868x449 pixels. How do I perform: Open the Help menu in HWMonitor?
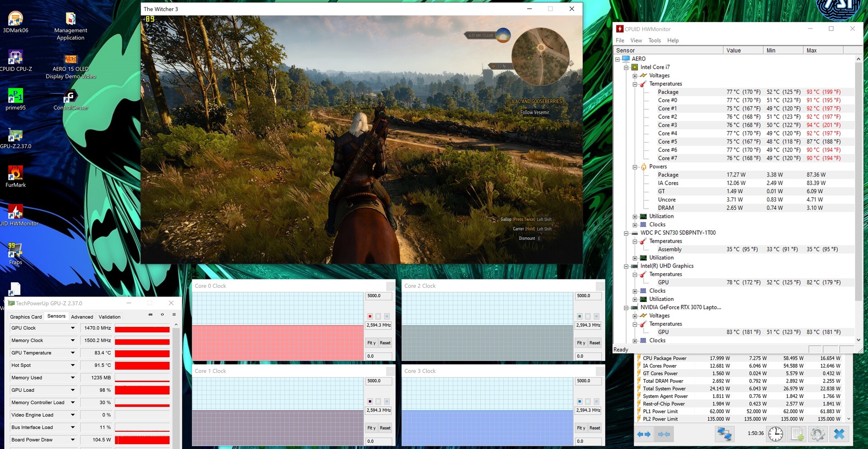click(673, 41)
